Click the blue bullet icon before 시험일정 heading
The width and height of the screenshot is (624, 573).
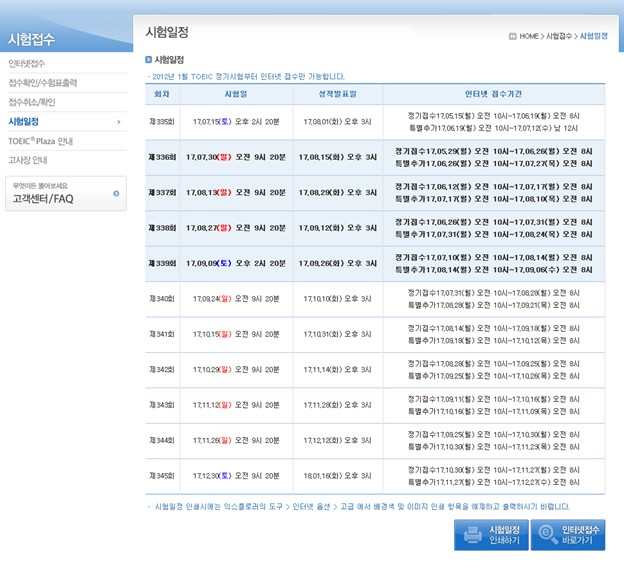click(x=149, y=60)
